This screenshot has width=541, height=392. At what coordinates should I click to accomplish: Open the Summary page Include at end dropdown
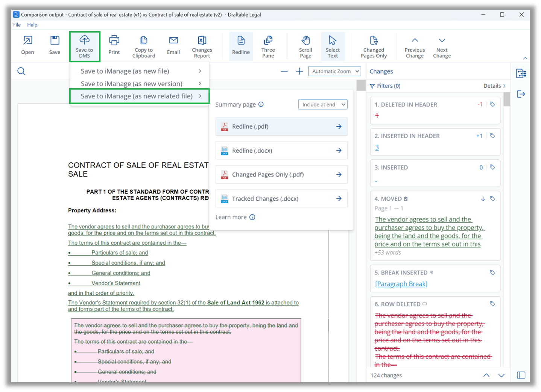(x=323, y=104)
